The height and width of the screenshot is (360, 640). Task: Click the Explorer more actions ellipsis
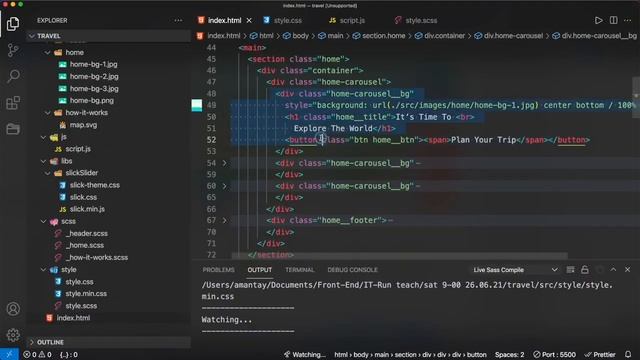(x=178, y=20)
